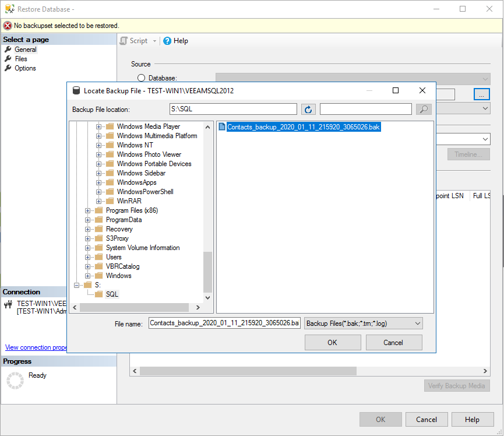Collapse the S: drive node

pyautogui.click(x=77, y=285)
